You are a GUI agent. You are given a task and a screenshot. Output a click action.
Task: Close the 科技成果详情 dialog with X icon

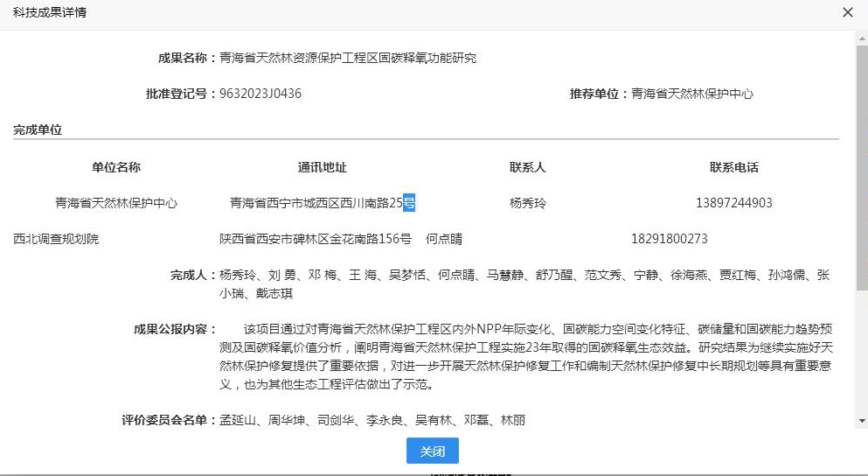847,12
